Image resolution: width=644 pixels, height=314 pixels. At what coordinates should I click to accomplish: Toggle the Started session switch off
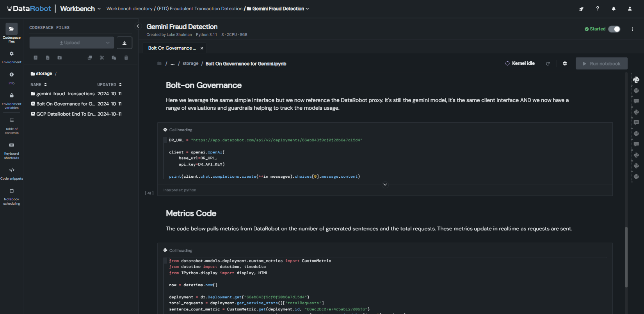pyautogui.click(x=614, y=29)
